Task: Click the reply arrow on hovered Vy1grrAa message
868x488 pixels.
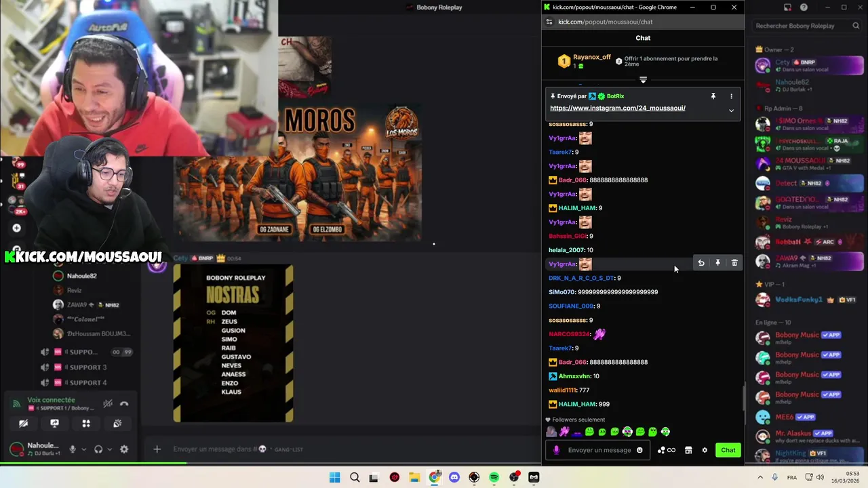Action: tap(701, 263)
